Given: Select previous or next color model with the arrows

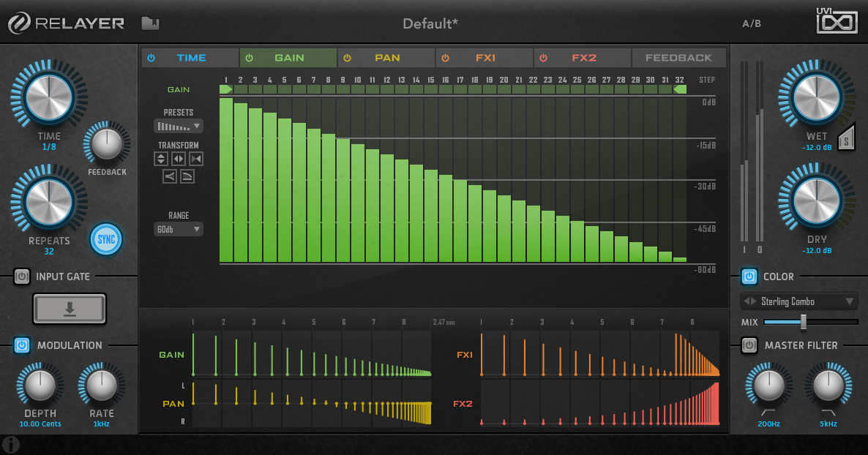Looking at the screenshot, I should click(750, 301).
